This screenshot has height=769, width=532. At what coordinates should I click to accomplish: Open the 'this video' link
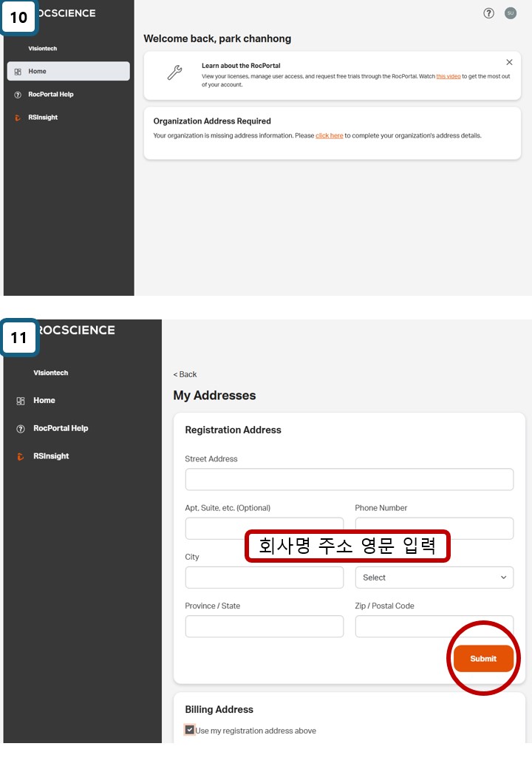tap(446, 76)
